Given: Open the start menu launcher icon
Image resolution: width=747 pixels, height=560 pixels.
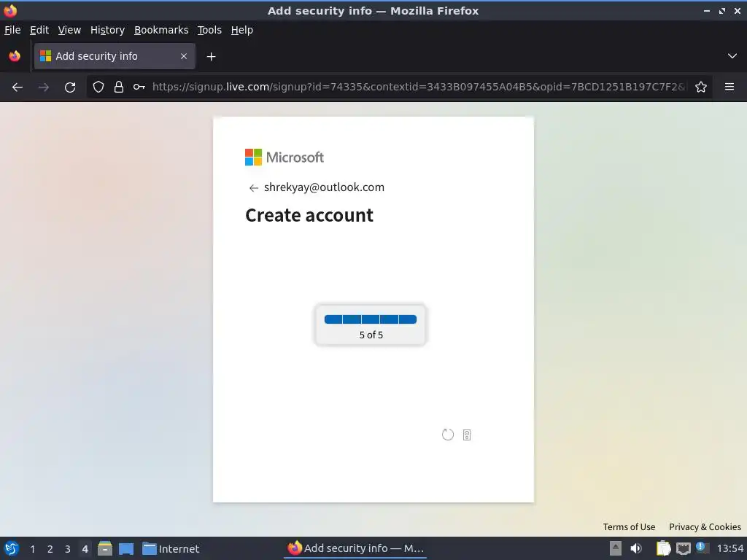Looking at the screenshot, I should pyautogui.click(x=12, y=548).
